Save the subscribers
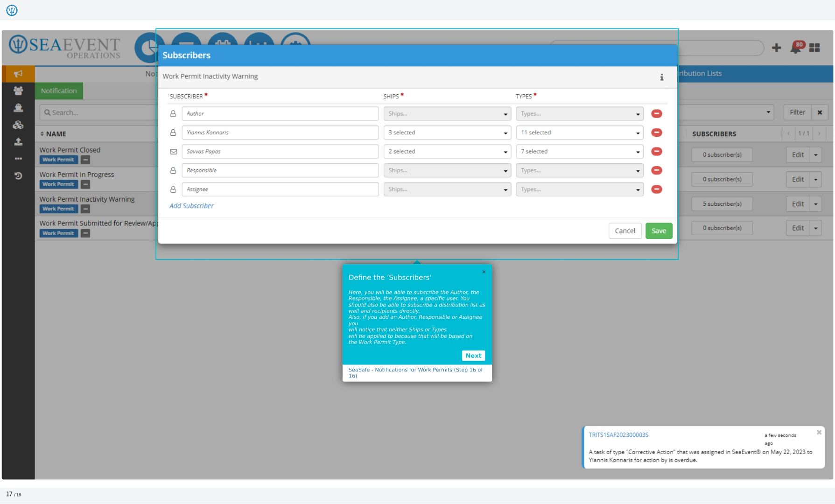Screen dimensions: 835x504 pos(659,231)
